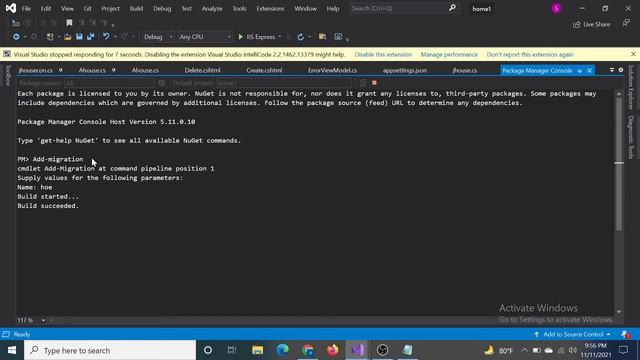
Task: Open Microsoft Edge from the taskbar
Action: coord(282,350)
